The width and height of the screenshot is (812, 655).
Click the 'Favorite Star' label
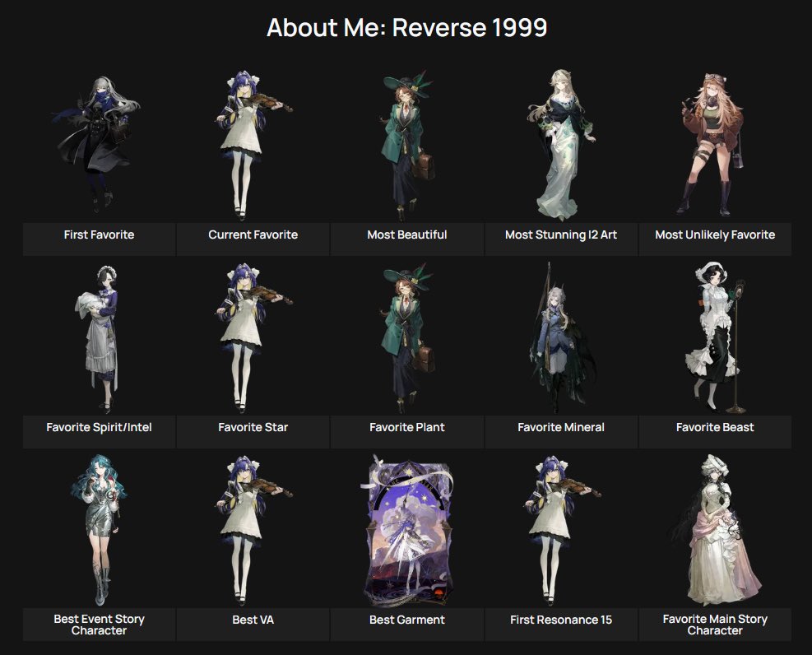[x=253, y=427]
